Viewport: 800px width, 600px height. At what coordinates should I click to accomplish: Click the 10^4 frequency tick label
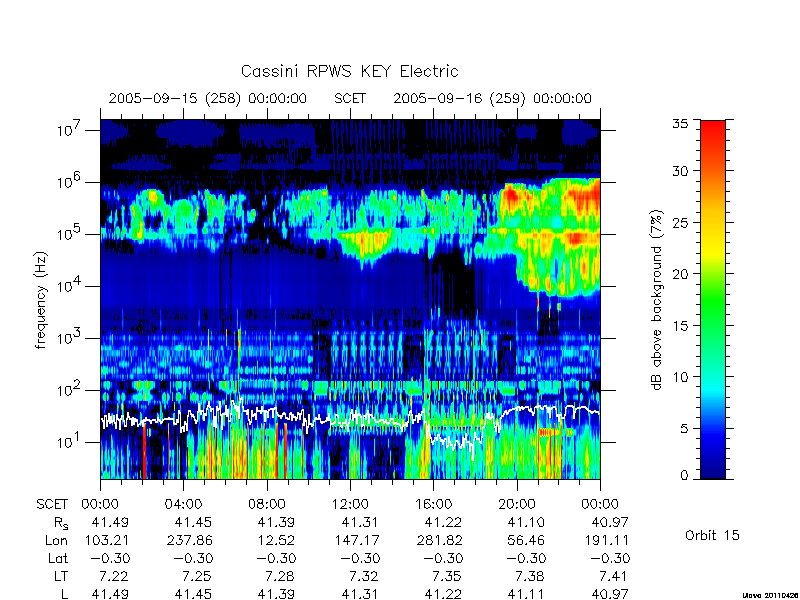coord(69,286)
